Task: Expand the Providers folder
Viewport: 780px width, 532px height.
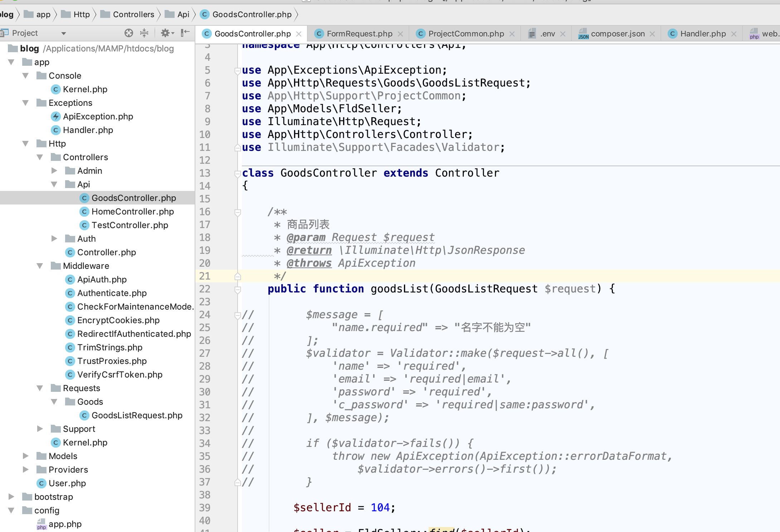Action: 25,470
